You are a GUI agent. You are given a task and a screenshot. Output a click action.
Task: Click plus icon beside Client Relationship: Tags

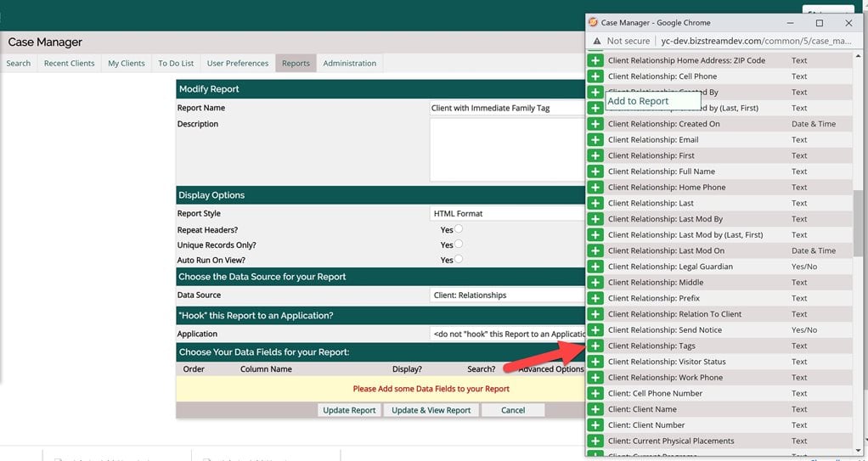coord(595,346)
